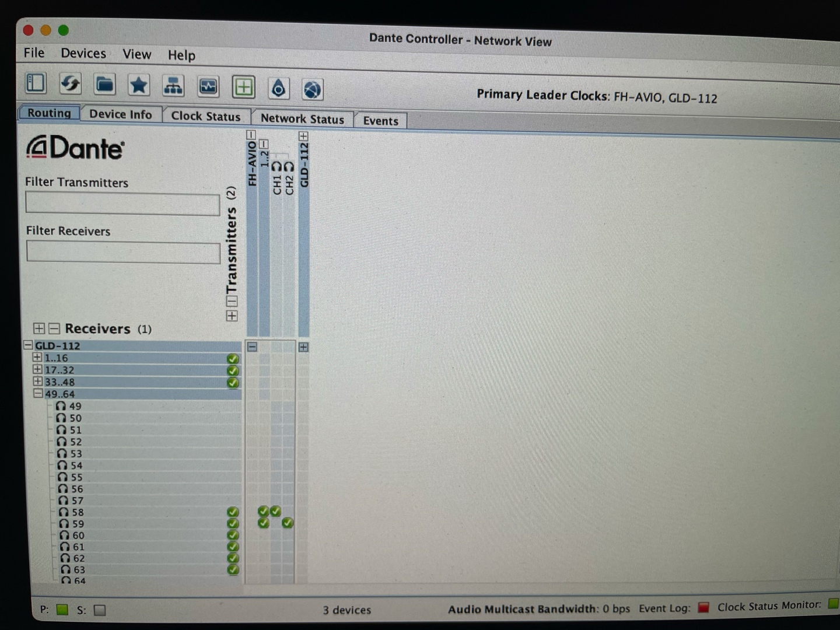Viewport: 840px width, 630px height.
Task: Click the droplet toolbar icon
Action: pos(278,89)
